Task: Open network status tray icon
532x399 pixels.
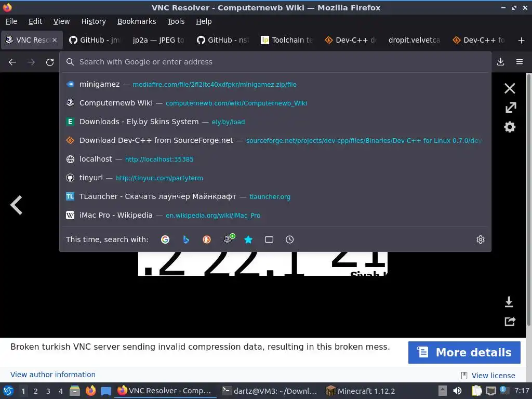Action: click(490, 391)
